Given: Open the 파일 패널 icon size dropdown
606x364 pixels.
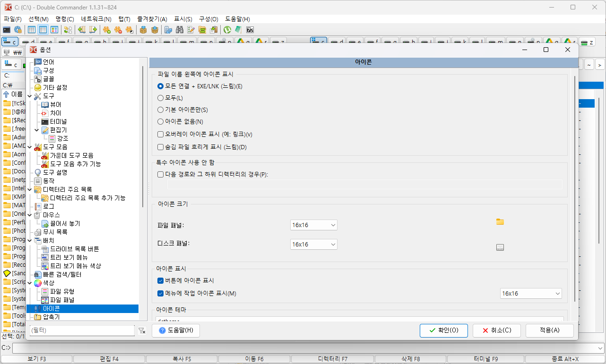Looking at the screenshot, I should [314, 225].
